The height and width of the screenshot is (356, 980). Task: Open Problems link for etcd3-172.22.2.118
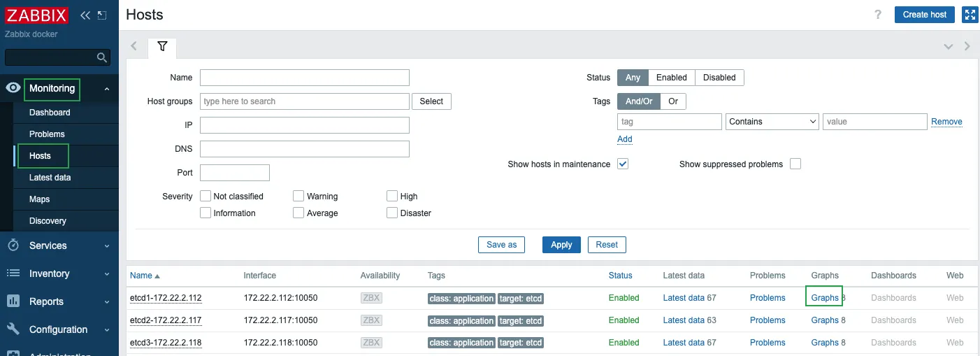(x=768, y=343)
